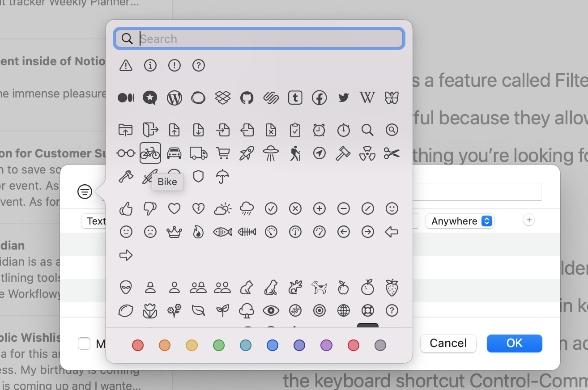Click the filter name text field
588x390 pixels.
click(x=477, y=192)
